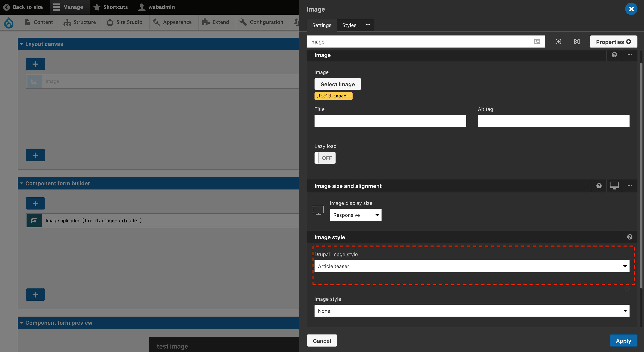Click the Select image button
The height and width of the screenshot is (352, 644).
(338, 84)
